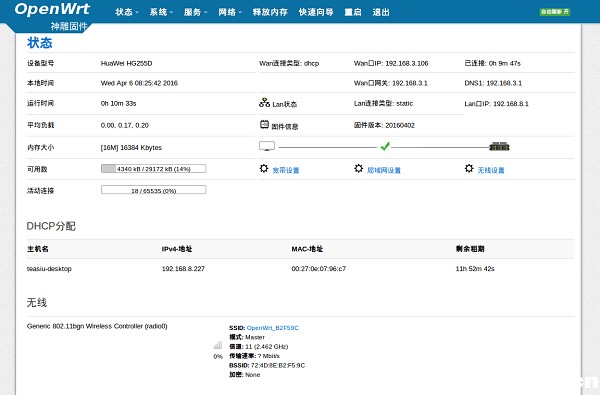Select IP address 192.168.8.227
The image size is (600, 395).
(183, 269)
